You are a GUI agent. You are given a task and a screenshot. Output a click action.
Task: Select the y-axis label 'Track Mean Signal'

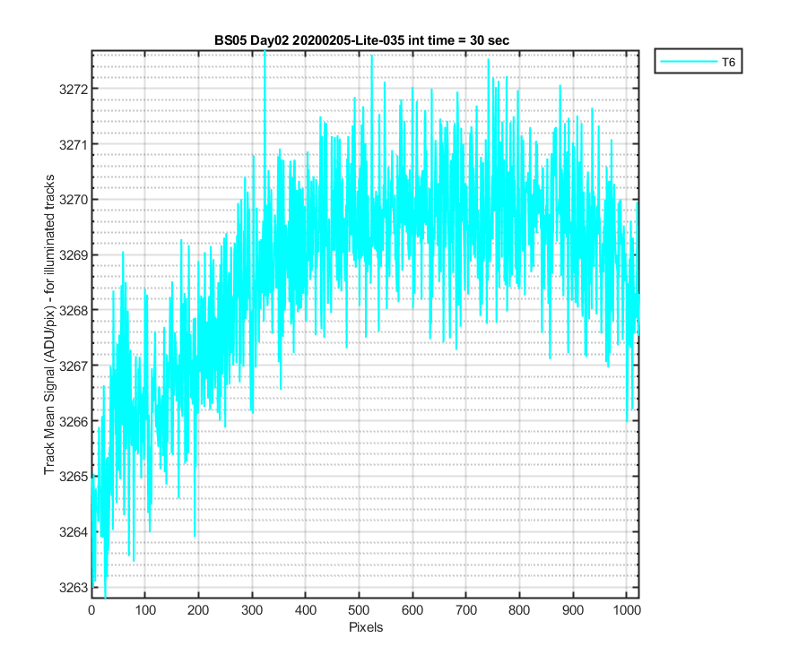pos(49,324)
